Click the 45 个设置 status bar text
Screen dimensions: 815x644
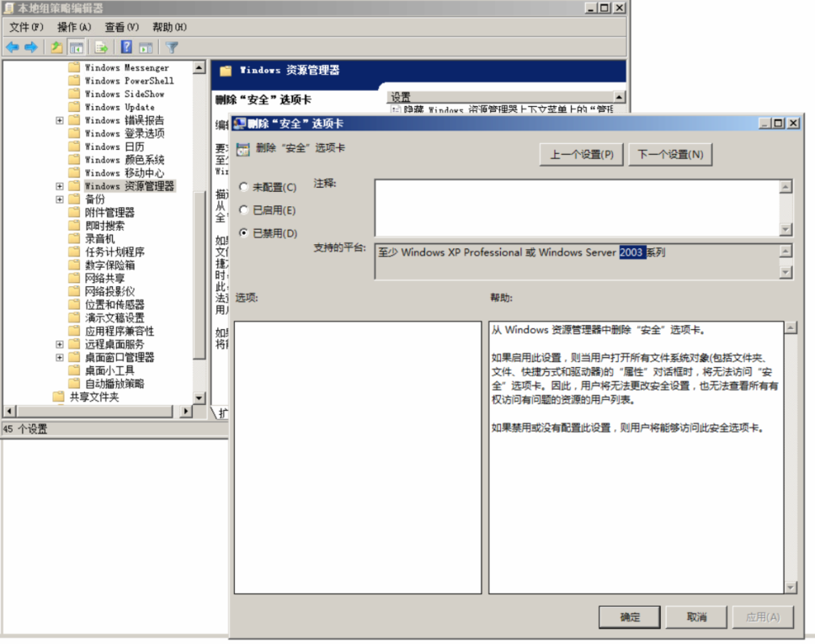click(x=25, y=428)
